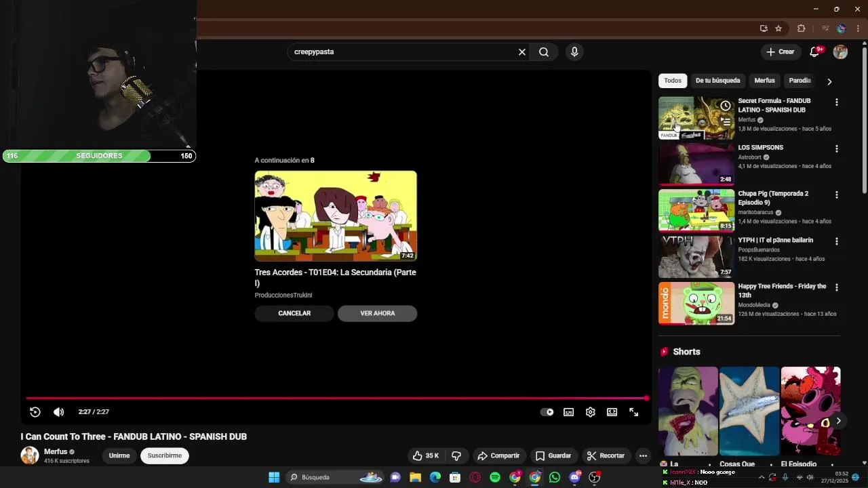Image resolution: width=868 pixels, height=488 pixels.
Task: Click the red video progress bar
Action: 337,399
